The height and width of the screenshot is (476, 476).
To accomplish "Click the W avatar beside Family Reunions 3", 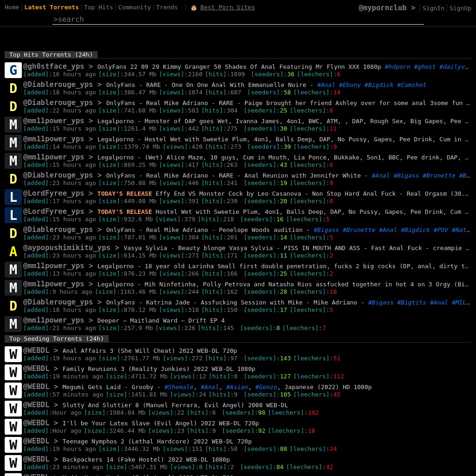I will click(x=13, y=372).
